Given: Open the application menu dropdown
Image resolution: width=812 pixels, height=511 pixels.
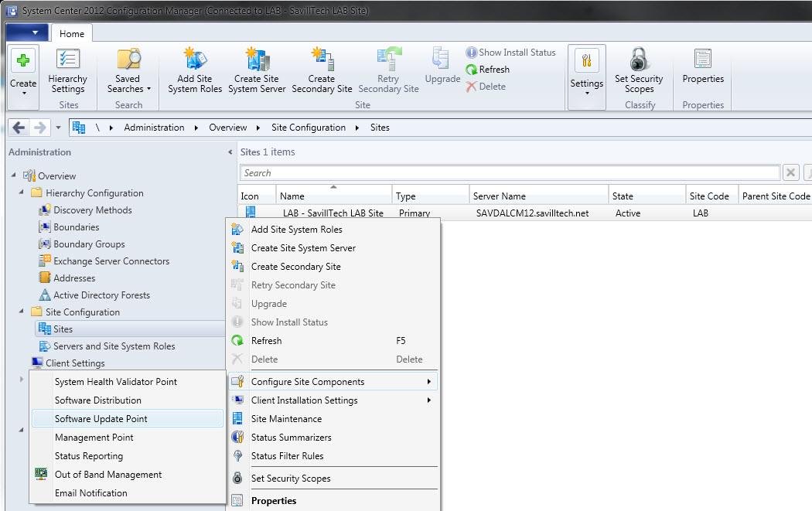Looking at the screenshot, I should (x=27, y=32).
